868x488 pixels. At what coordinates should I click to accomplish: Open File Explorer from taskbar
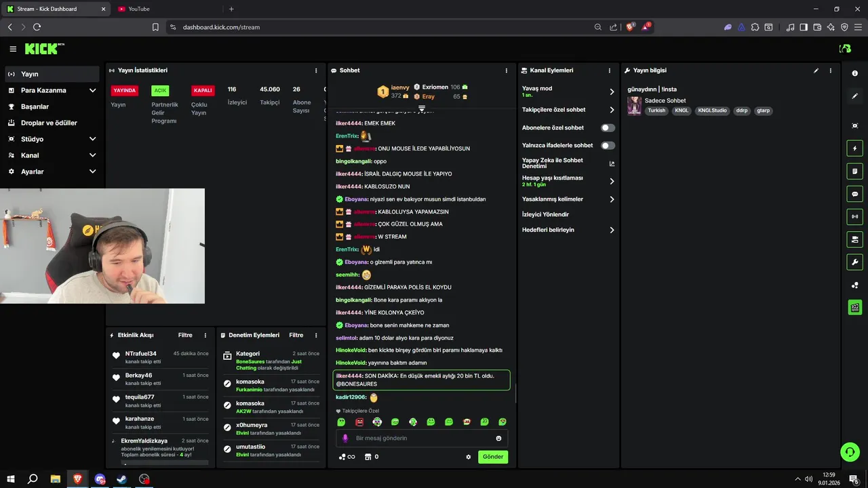click(x=56, y=479)
